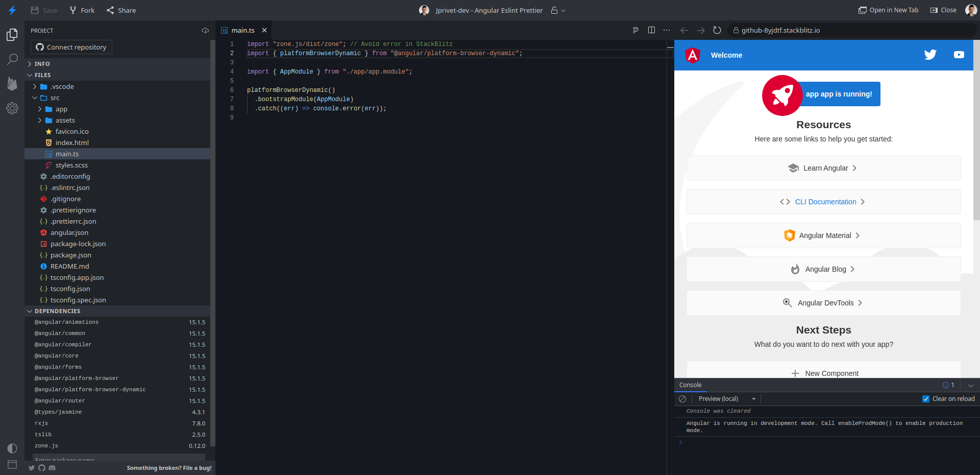Image resolution: width=980 pixels, height=475 pixels.
Task: Click the preview back arrow
Action: (x=684, y=30)
